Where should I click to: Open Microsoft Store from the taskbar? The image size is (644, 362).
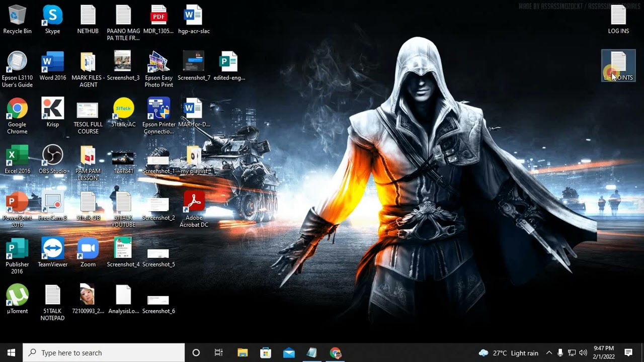pos(266,353)
